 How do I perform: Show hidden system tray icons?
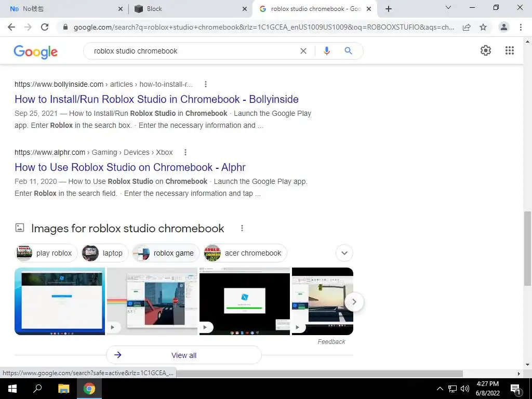(440, 389)
